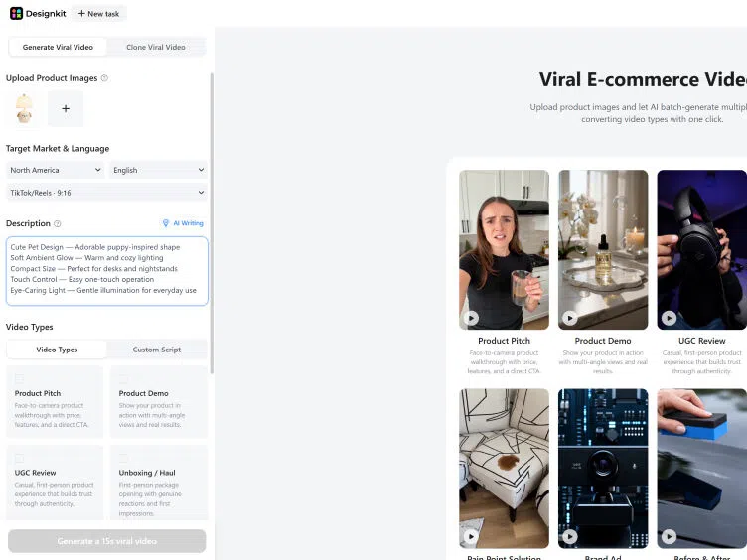This screenshot has width=747, height=560.
Task: Tick the UGC Review checkbox
Action: click(19, 458)
